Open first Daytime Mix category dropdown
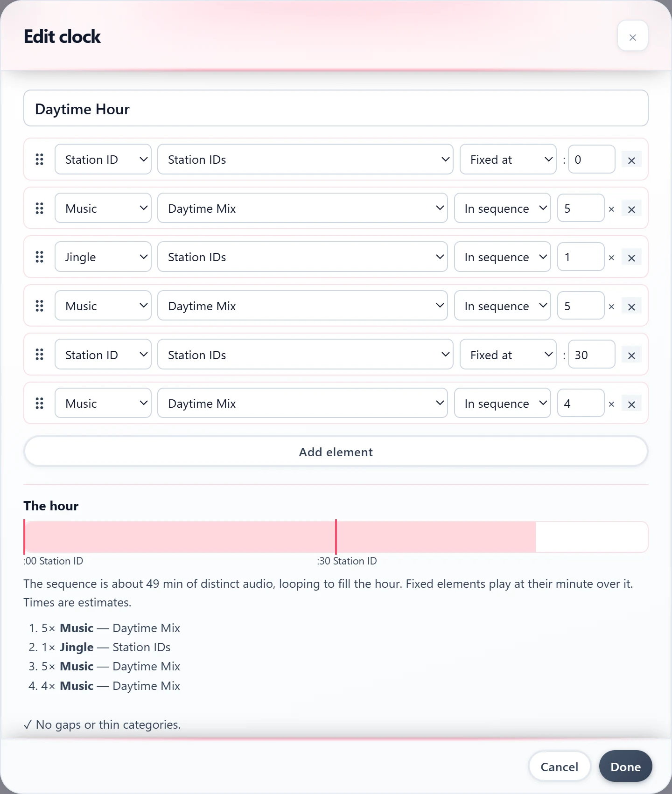 pos(302,208)
